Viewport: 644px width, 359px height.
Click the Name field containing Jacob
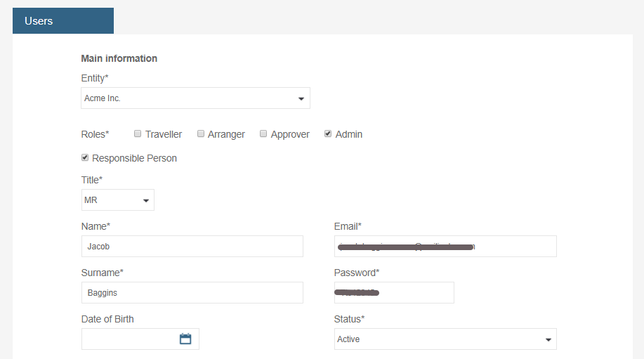pyautogui.click(x=192, y=247)
